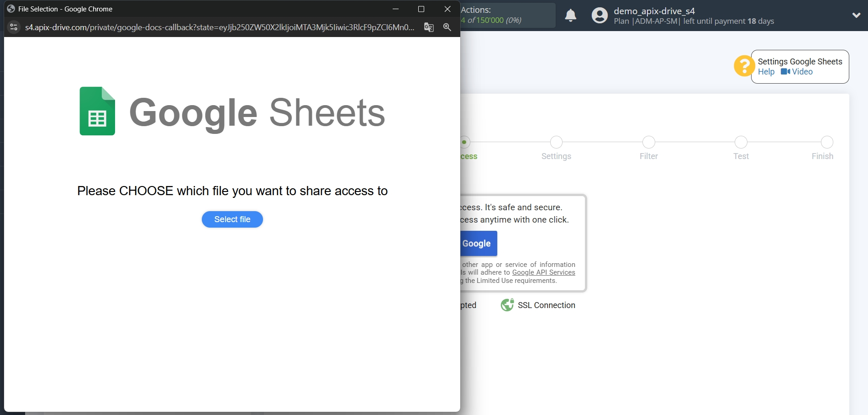
Task: Expand the account dropdown chevron
Action: [x=856, y=15]
